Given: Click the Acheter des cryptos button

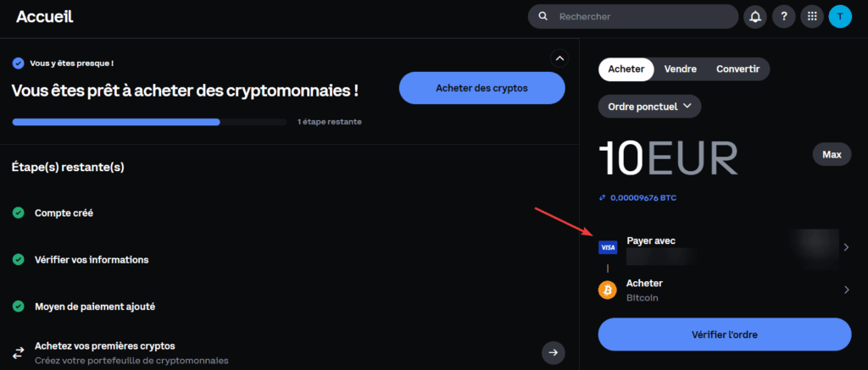Looking at the screenshot, I should click(x=481, y=88).
